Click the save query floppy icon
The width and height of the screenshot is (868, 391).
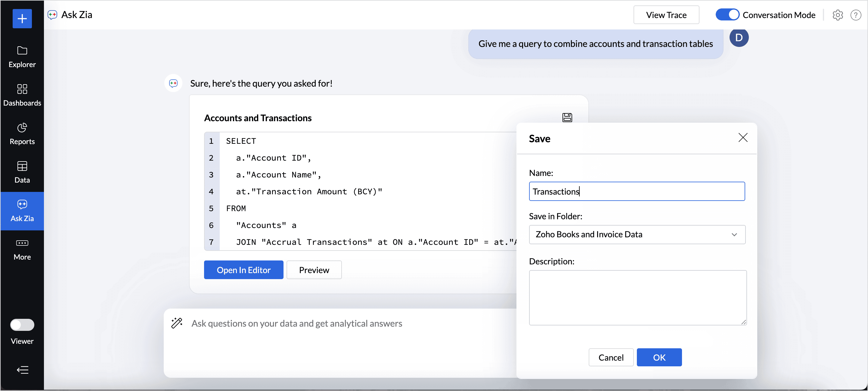pyautogui.click(x=567, y=118)
